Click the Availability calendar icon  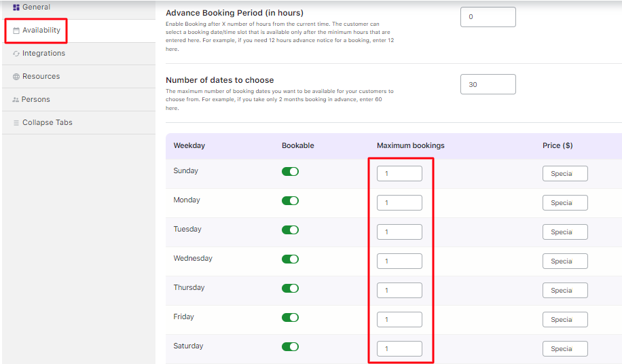click(x=16, y=31)
